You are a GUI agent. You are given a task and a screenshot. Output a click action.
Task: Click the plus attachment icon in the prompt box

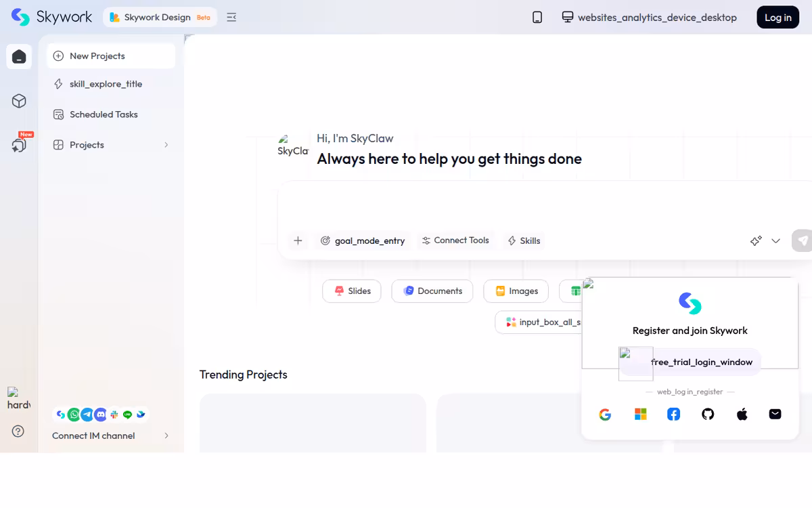point(298,240)
